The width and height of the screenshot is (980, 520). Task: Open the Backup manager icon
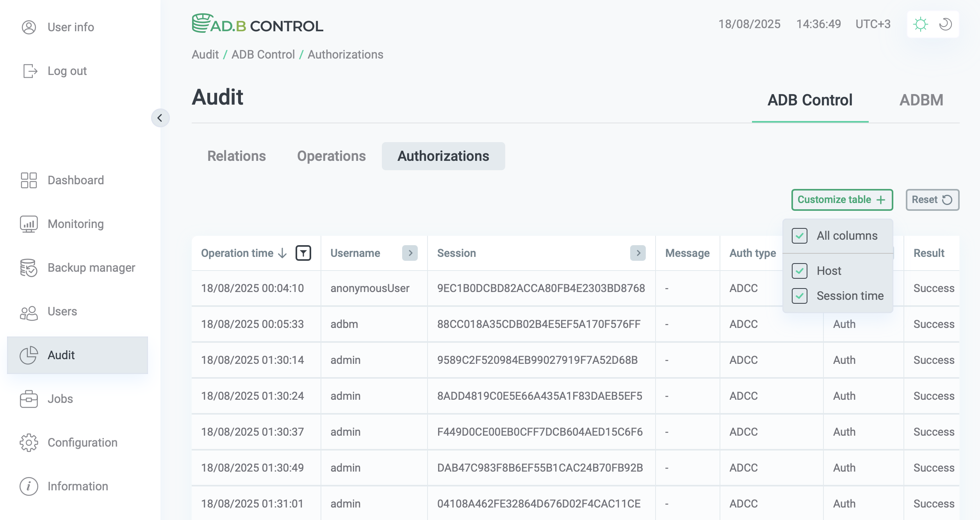click(x=29, y=268)
